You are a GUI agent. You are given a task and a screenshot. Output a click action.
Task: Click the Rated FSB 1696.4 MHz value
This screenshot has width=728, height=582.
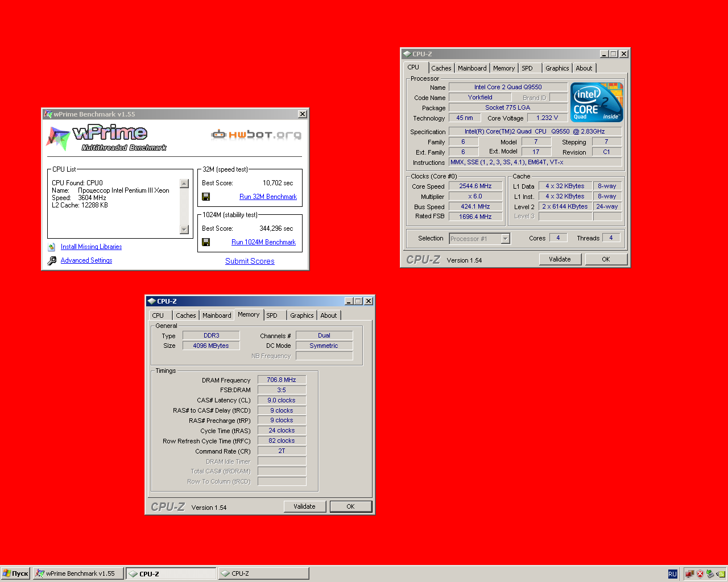point(475,217)
